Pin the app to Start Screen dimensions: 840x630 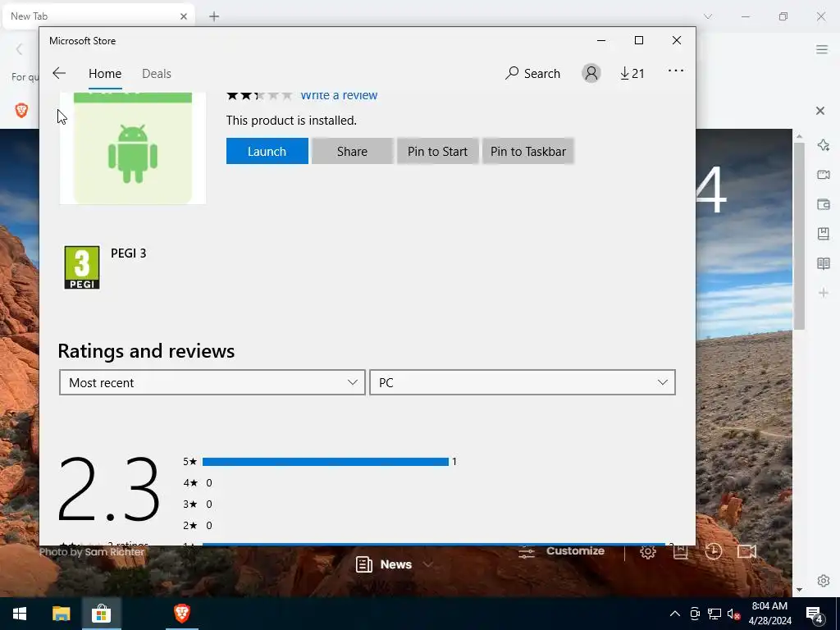coord(437,152)
